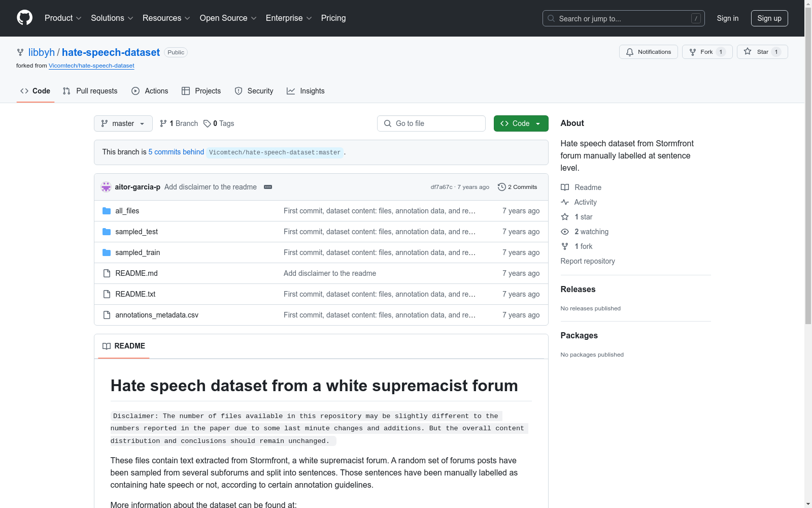Click the Go to file input
This screenshot has width=812, height=508.
[431, 123]
